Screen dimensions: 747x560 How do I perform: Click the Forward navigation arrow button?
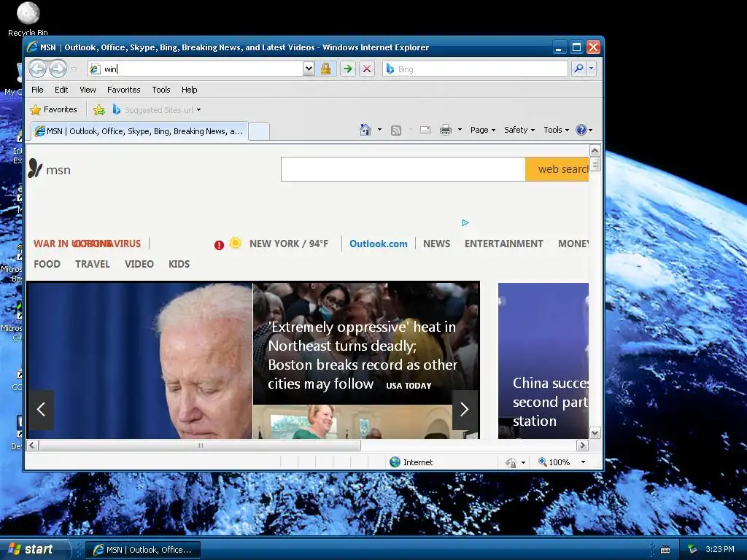[x=58, y=69]
